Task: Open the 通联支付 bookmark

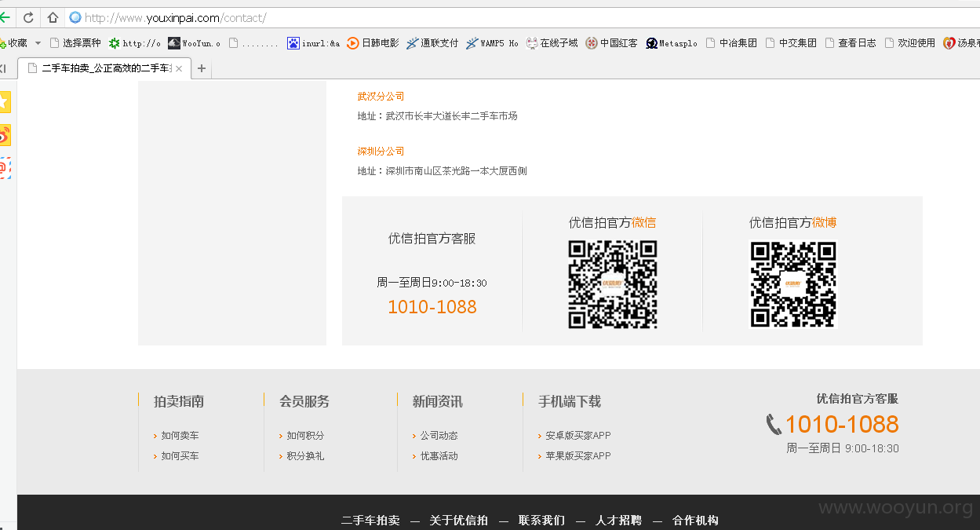Action: pyautogui.click(x=432, y=43)
